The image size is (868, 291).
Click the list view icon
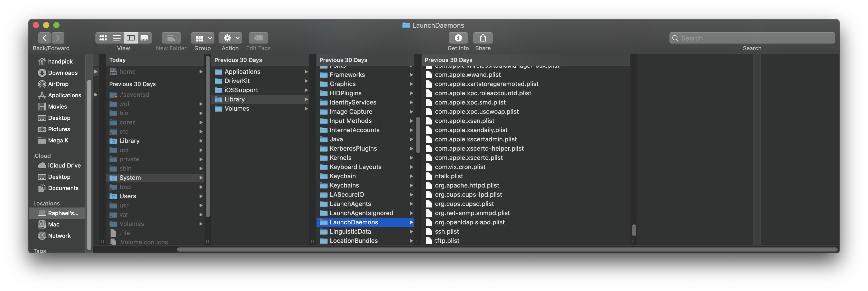[x=116, y=38]
